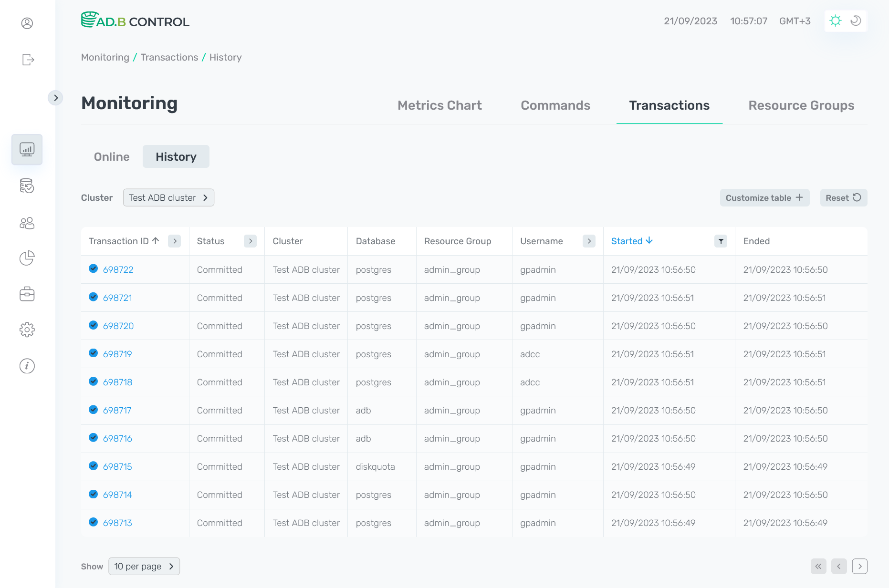Select the light theme sun toggle
Viewport: 889px width, 588px height.
tap(836, 21)
